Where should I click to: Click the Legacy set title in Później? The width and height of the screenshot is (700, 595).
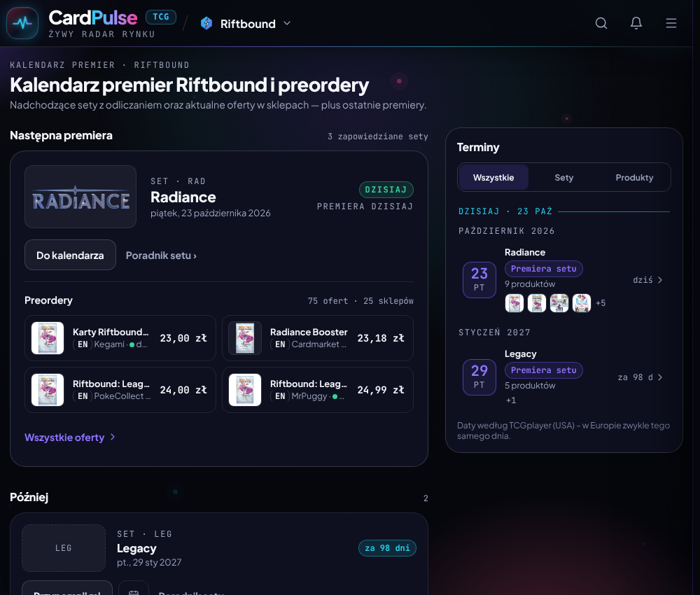[136, 548]
